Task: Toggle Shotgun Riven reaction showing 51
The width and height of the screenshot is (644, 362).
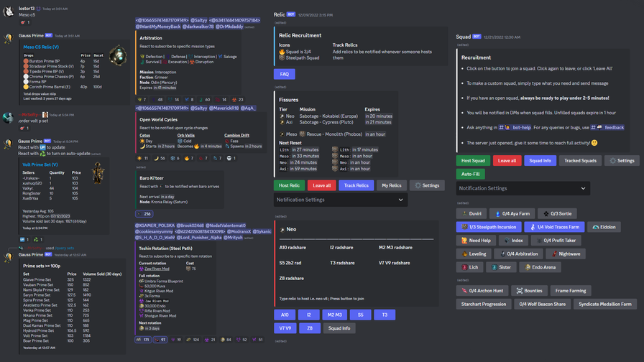Action: pos(257,340)
